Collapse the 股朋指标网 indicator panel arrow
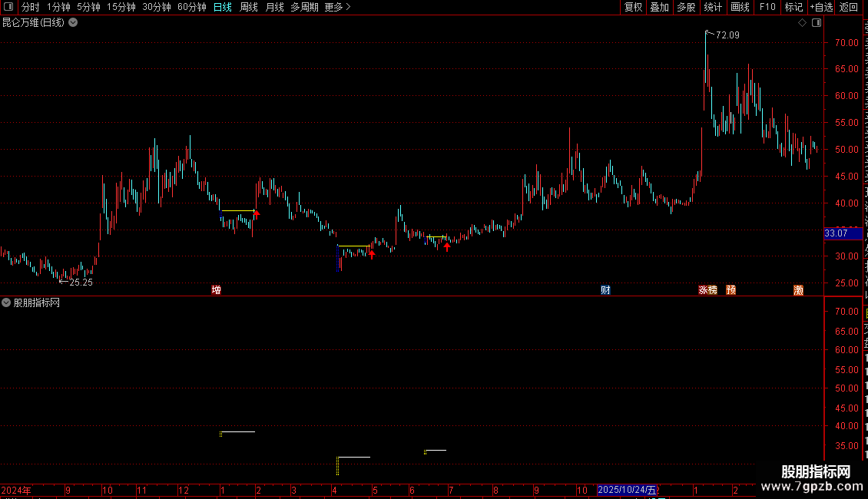Image resolution: width=868 pixels, height=499 pixels. click(x=6, y=302)
